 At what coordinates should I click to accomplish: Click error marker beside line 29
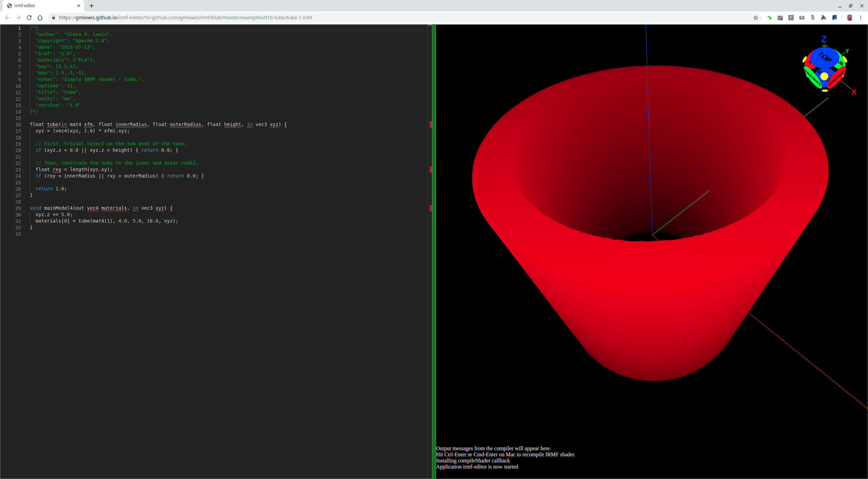[x=431, y=208]
